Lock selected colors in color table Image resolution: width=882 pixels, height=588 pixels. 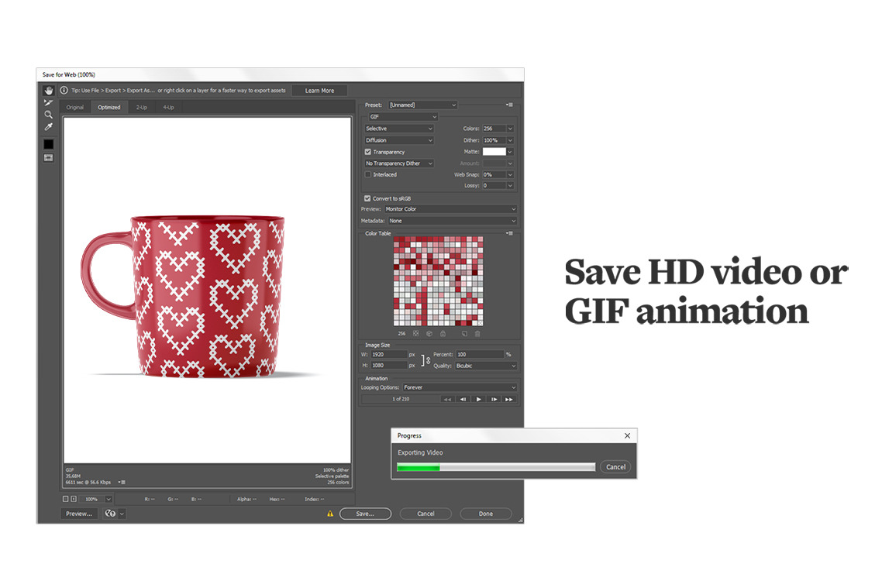(x=443, y=333)
